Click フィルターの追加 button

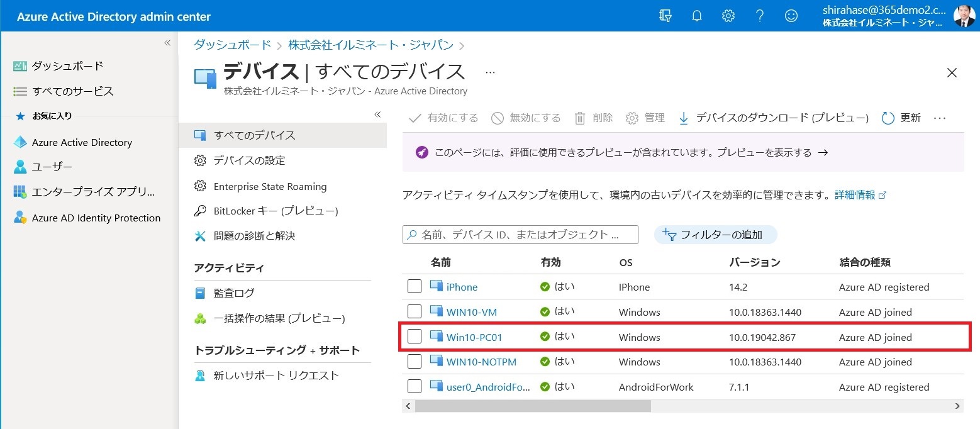click(x=716, y=235)
